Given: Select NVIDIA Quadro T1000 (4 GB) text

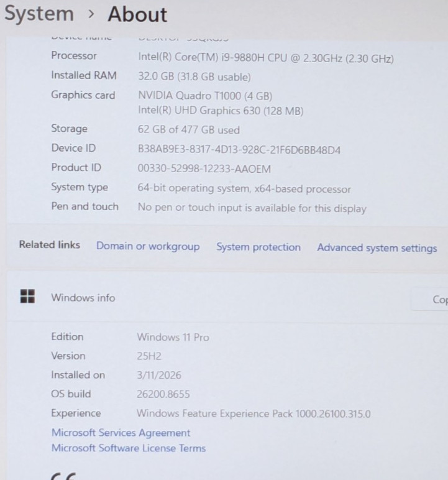Looking at the screenshot, I should 205,96.
